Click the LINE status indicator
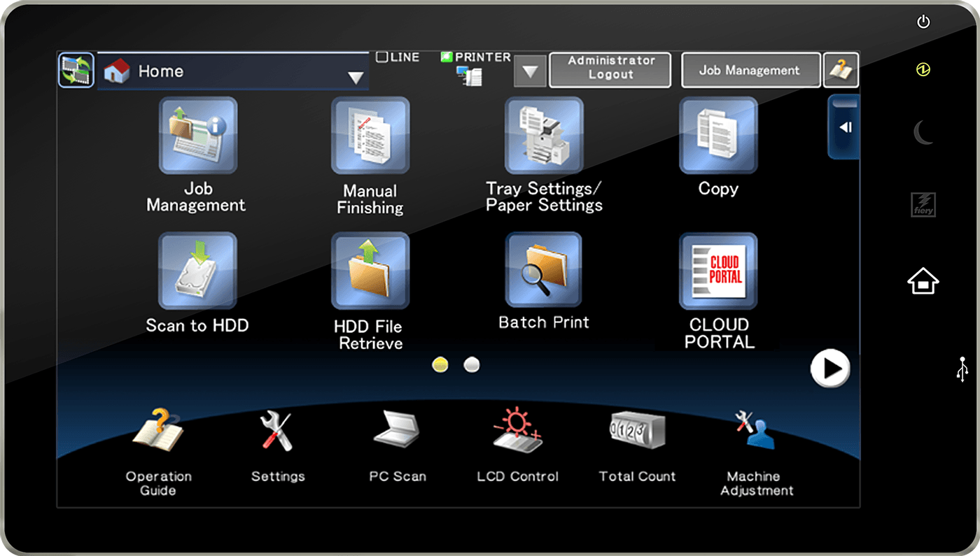The image size is (980, 556). (x=398, y=57)
